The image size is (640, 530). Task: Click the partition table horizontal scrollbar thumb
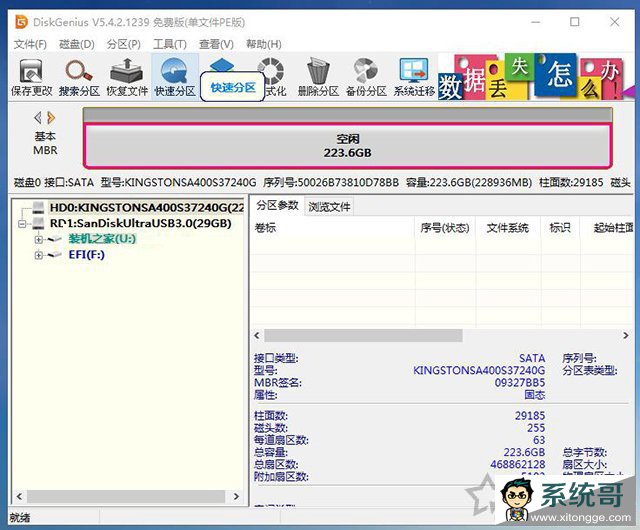[363, 336]
